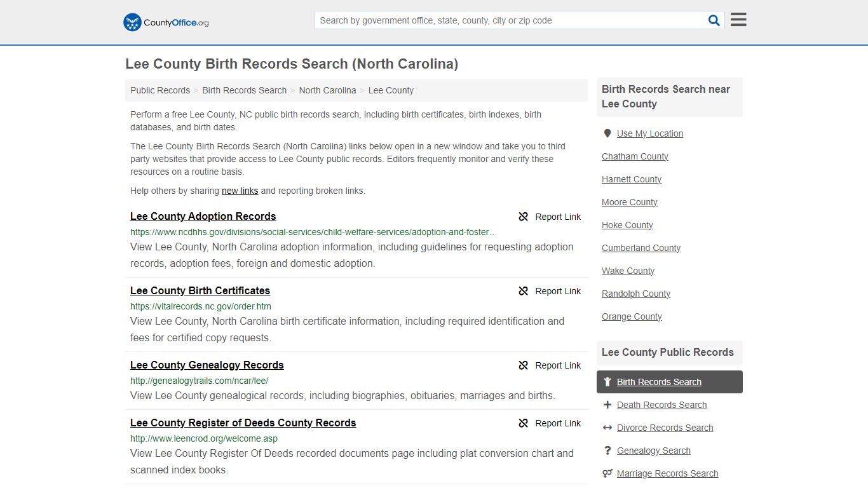Image resolution: width=868 pixels, height=488 pixels.
Task: Open Lee County Genealogy Records
Action: click(207, 365)
